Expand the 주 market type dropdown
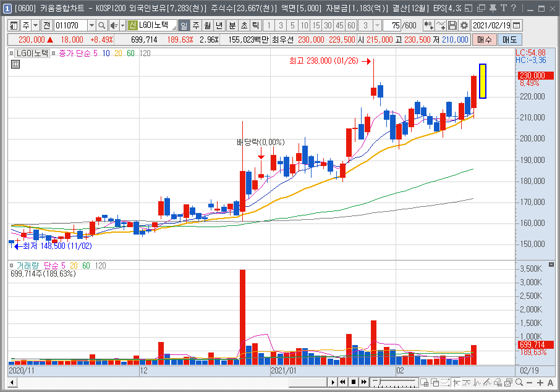 point(36,25)
